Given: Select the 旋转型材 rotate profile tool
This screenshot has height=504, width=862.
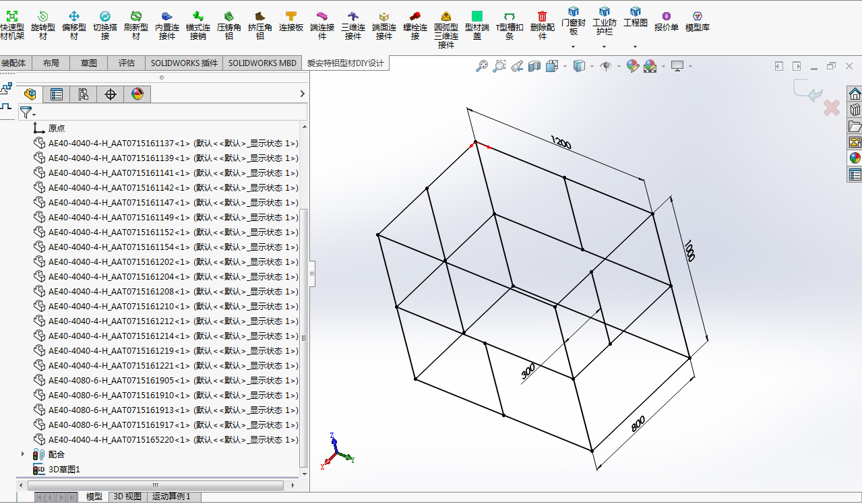Looking at the screenshot, I should [x=43, y=25].
